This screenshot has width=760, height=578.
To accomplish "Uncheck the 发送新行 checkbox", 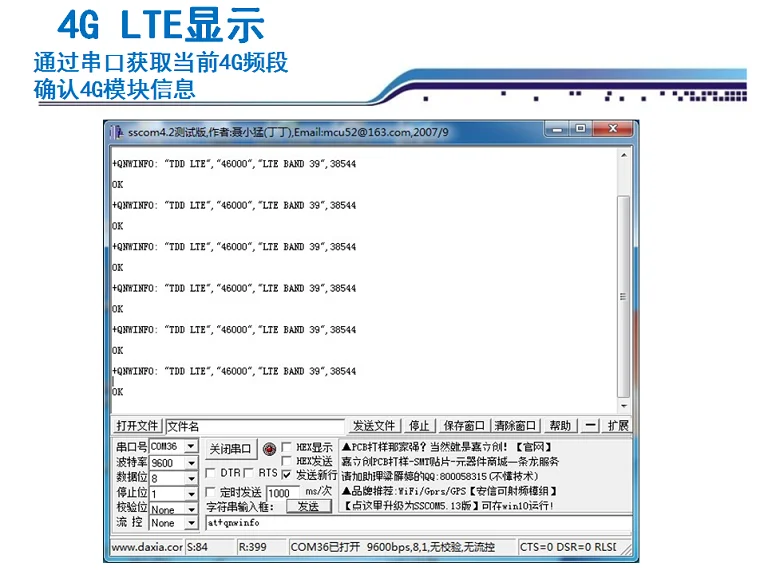I will 286,474.
